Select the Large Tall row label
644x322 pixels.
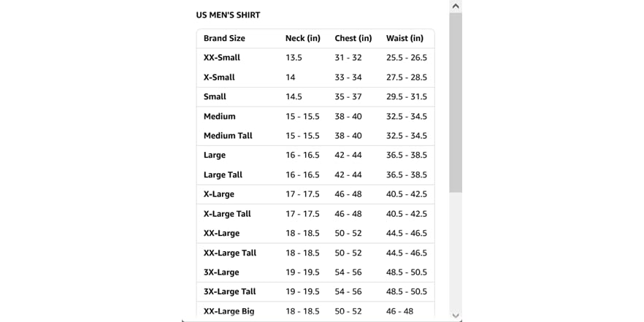pyautogui.click(x=223, y=175)
